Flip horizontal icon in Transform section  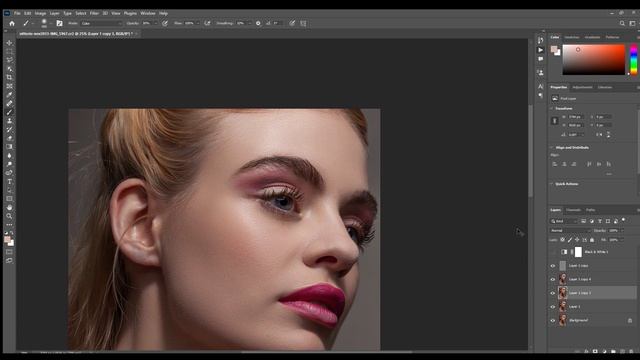599,134
